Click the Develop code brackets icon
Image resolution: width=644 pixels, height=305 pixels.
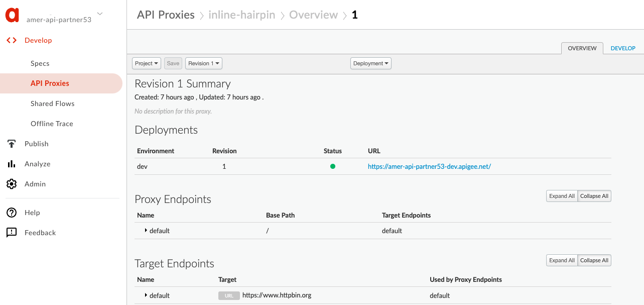(12, 40)
